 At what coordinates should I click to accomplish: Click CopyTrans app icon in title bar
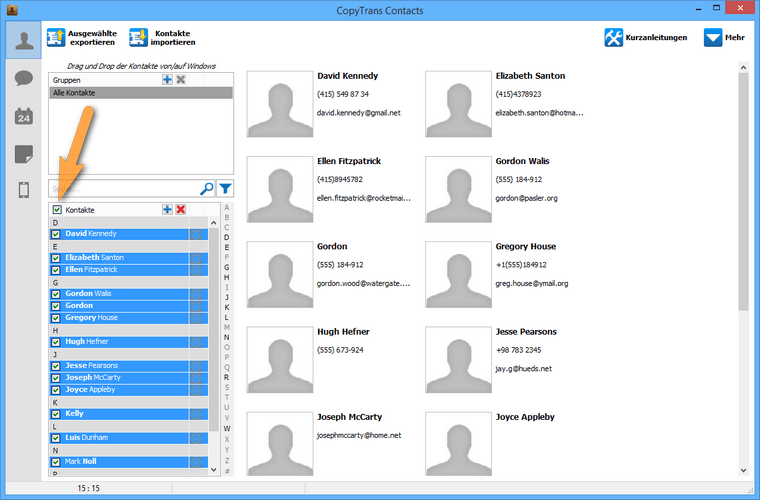coord(12,10)
